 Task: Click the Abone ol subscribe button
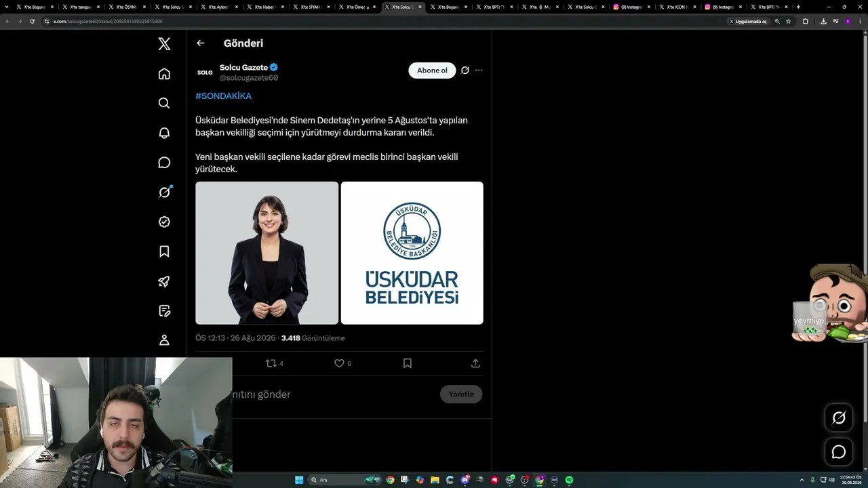coord(432,70)
